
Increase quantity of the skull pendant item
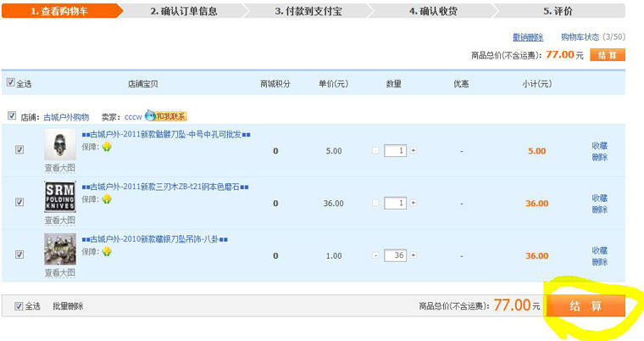414,151
